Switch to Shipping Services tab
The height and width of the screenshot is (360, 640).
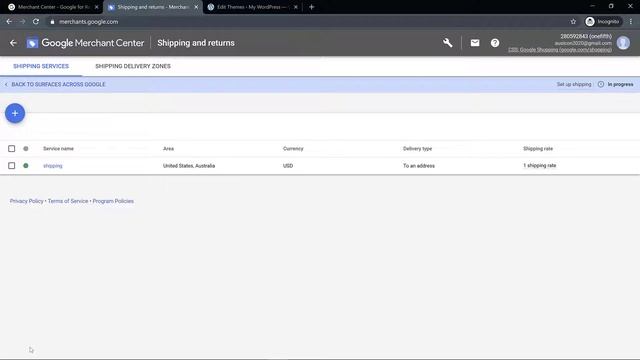[41, 66]
